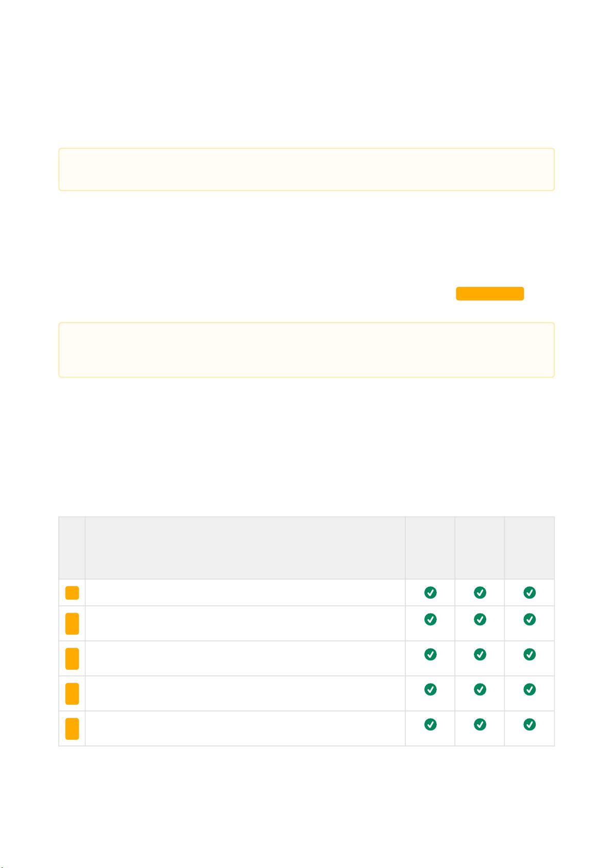The height and width of the screenshot is (868, 614).
Task: Click the upper pale-yellow callout box
Action: coord(306,169)
